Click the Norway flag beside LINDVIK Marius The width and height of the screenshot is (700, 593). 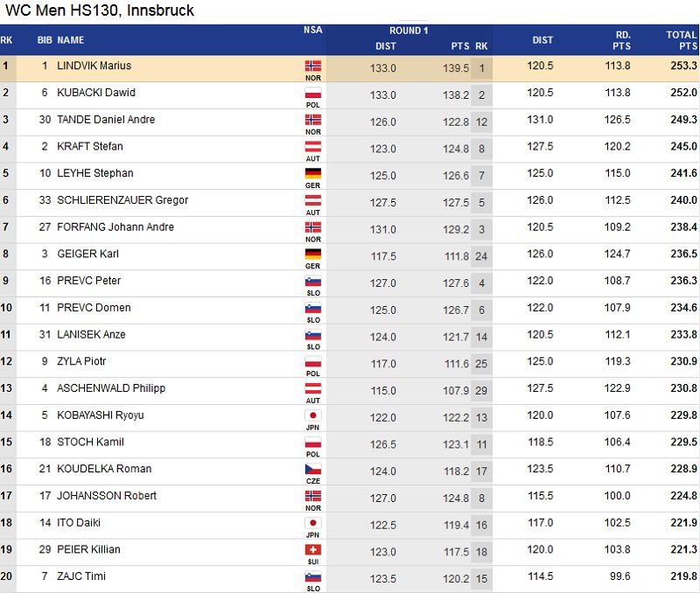click(312, 66)
